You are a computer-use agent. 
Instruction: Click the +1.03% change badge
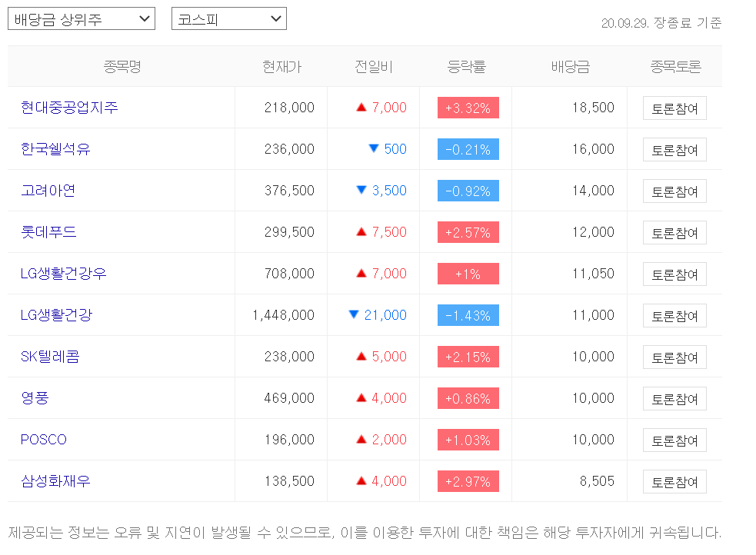coord(468,440)
